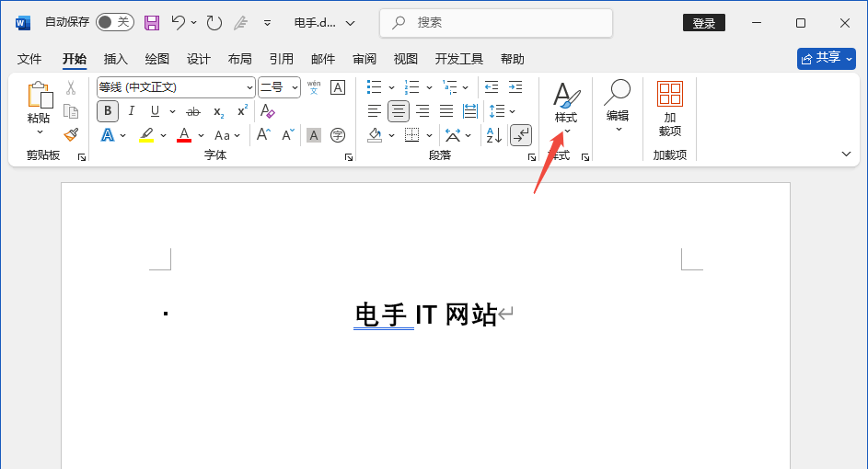868x469 pixels.
Task: Toggle show paragraph marks button
Action: [x=521, y=135]
